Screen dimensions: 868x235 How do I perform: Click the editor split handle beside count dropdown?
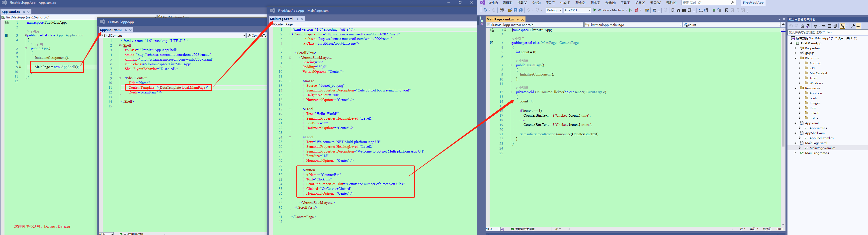[x=783, y=25]
